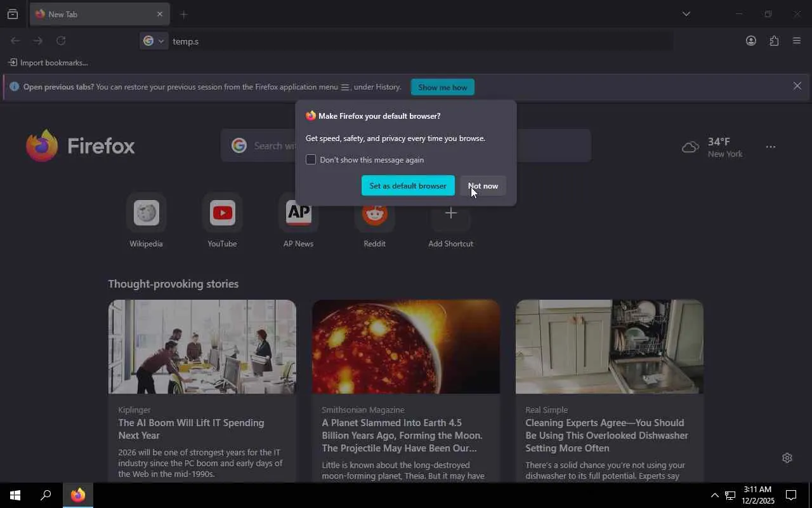Read A Planet Slammed Into Earth headline

click(x=402, y=435)
